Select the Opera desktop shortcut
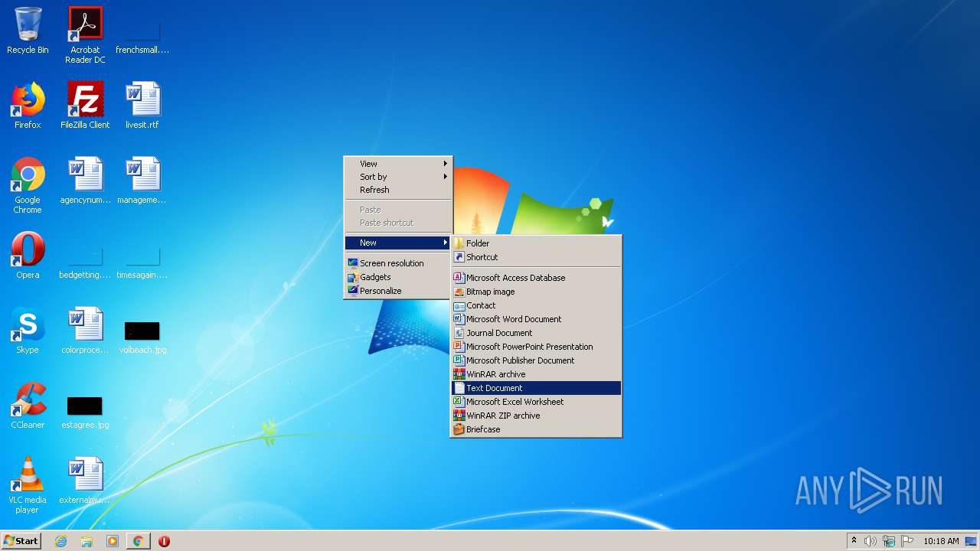 tap(28, 256)
